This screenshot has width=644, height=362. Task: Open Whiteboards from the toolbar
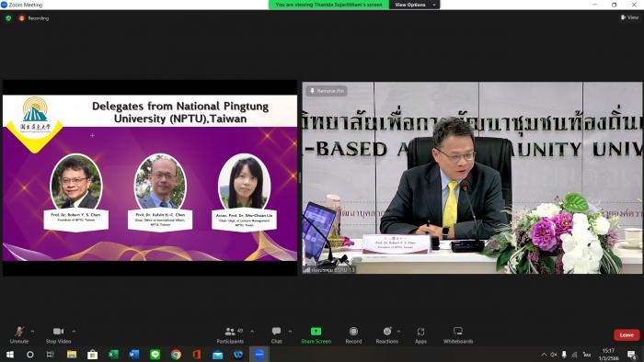point(458,334)
